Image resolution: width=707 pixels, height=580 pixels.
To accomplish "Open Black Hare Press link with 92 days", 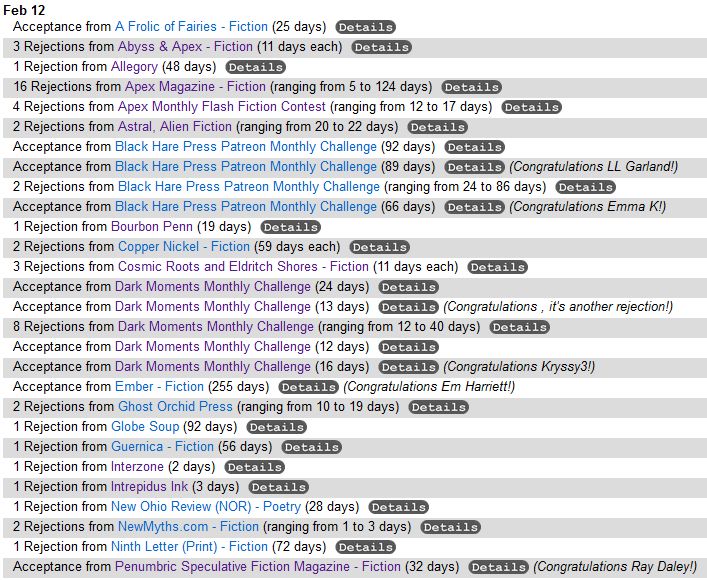I will pos(246,147).
